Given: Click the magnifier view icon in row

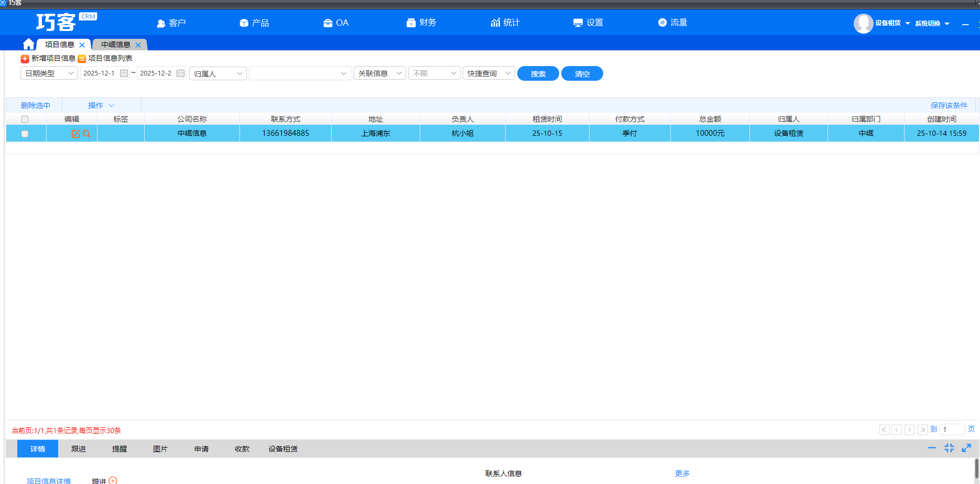Looking at the screenshot, I should [x=86, y=134].
